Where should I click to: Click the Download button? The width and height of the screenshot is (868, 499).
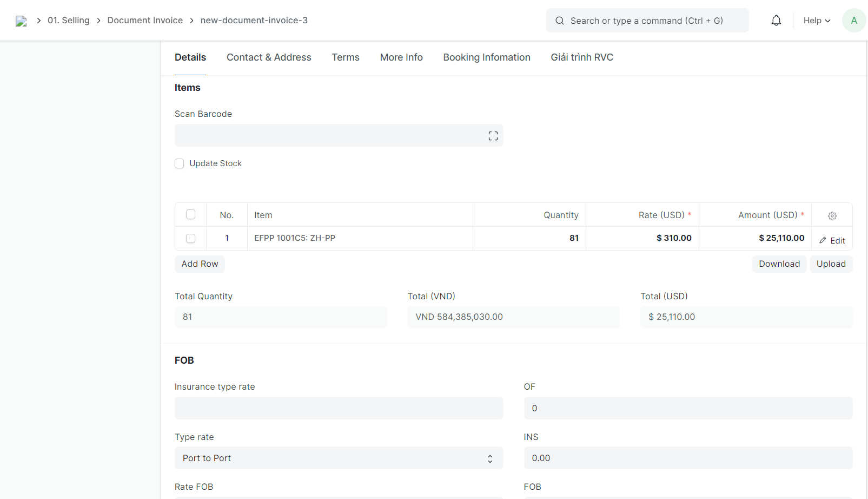[779, 264]
